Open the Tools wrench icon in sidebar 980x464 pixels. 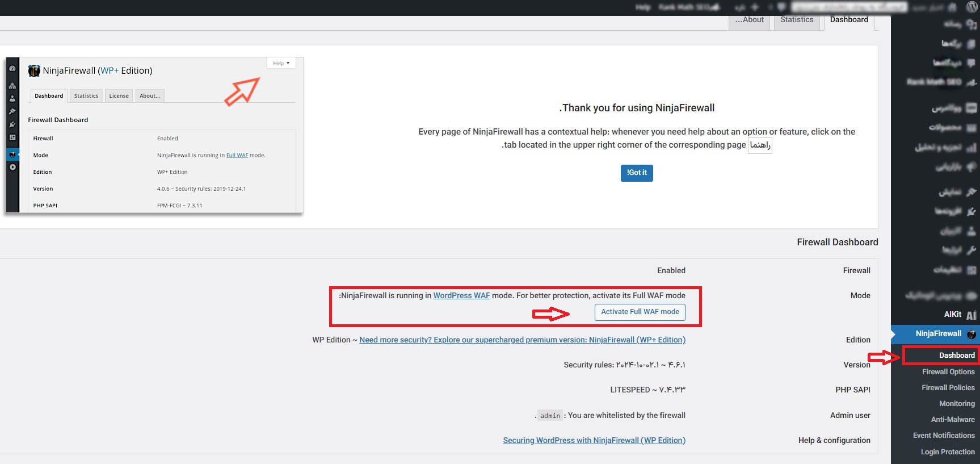971,250
